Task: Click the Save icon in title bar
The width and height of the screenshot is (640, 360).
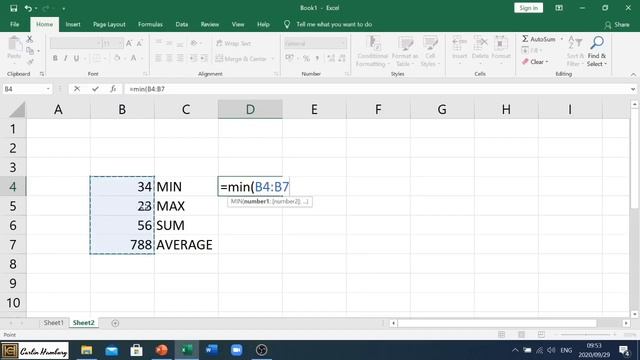Action: coord(13,8)
